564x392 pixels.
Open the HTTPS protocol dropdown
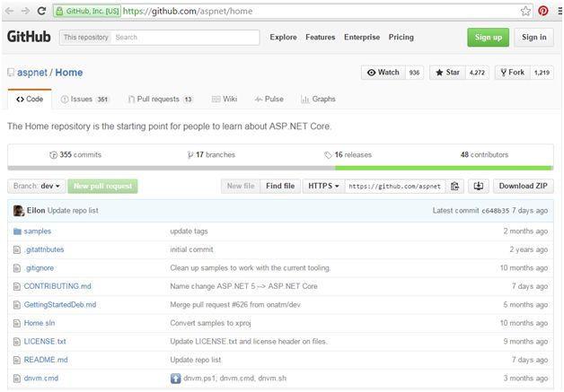[x=323, y=186]
